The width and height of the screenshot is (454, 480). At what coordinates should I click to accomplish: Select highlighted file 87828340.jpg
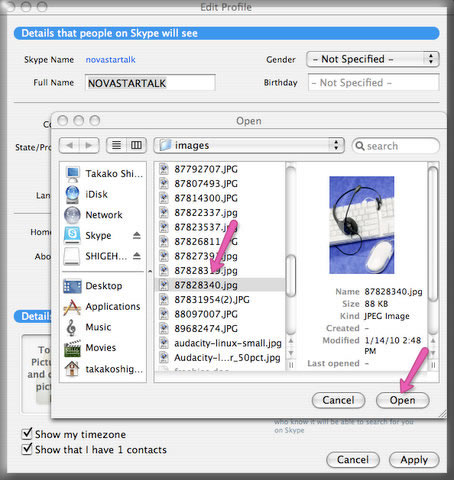click(220, 285)
